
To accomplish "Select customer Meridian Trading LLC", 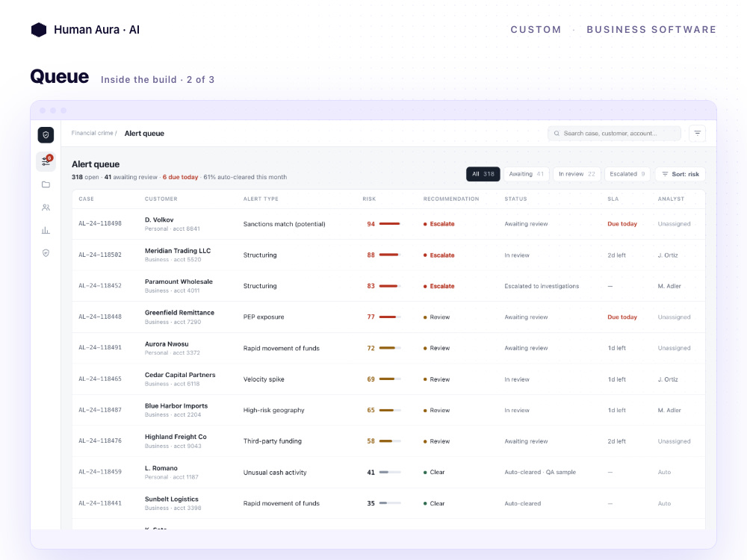I will click(x=178, y=251).
